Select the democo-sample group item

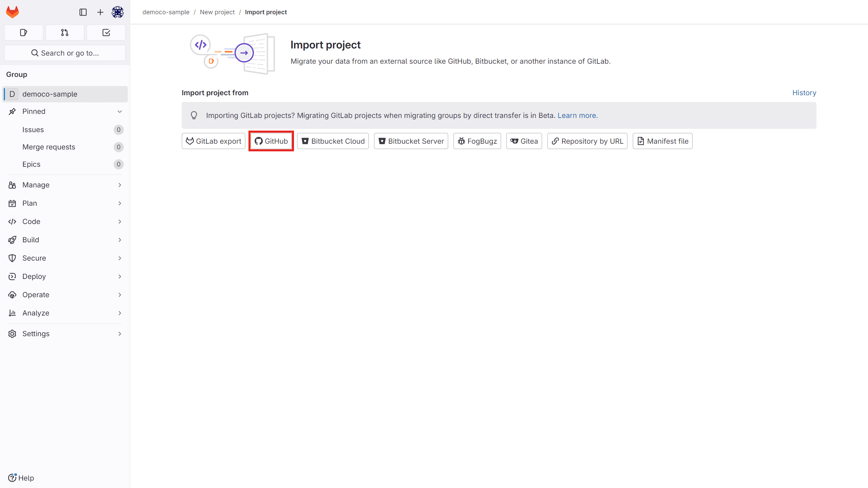[x=65, y=94]
